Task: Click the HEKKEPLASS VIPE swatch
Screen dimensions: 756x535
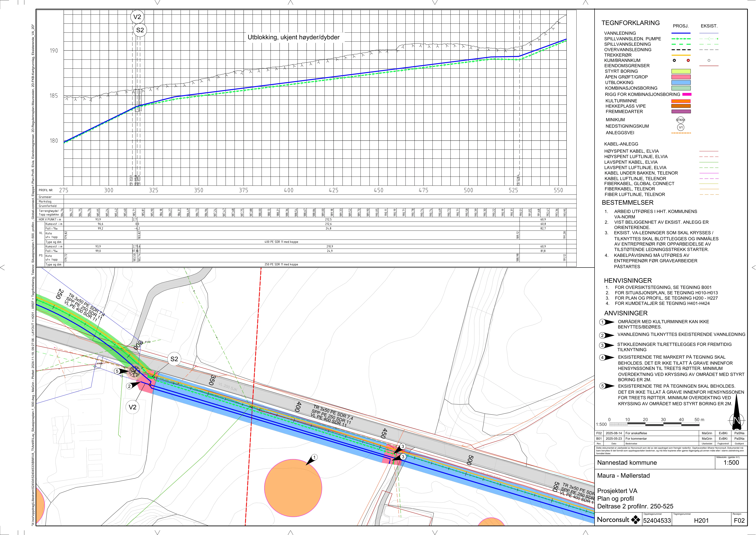Action: [x=681, y=106]
